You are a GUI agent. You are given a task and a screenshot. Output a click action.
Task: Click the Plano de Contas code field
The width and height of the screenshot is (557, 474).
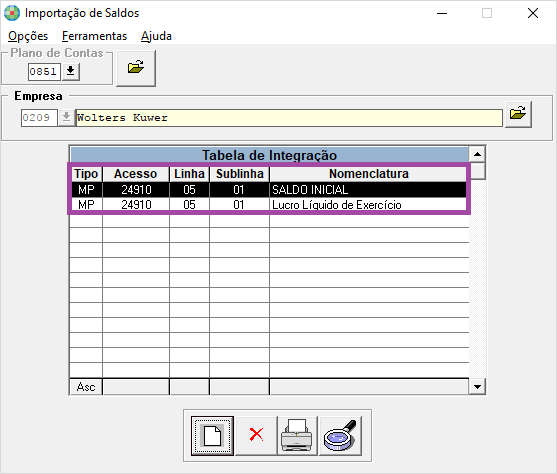pyautogui.click(x=44, y=71)
